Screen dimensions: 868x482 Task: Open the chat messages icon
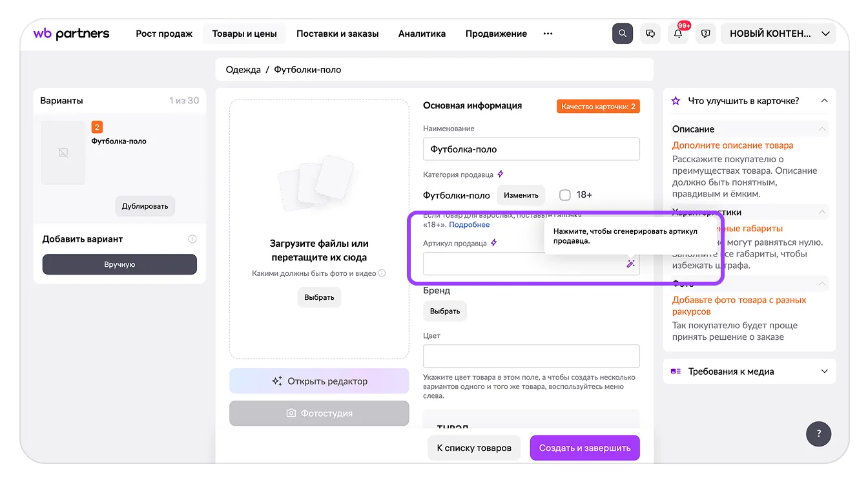coord(650,34)
